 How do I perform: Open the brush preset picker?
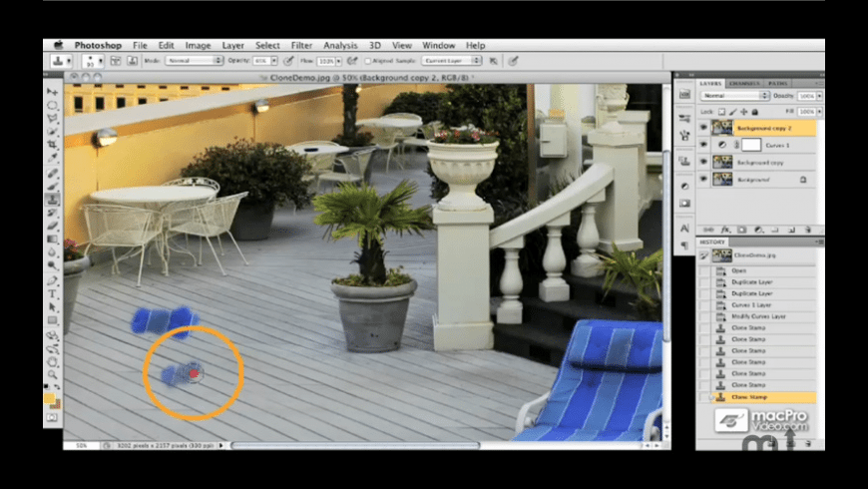coord(93,61)
